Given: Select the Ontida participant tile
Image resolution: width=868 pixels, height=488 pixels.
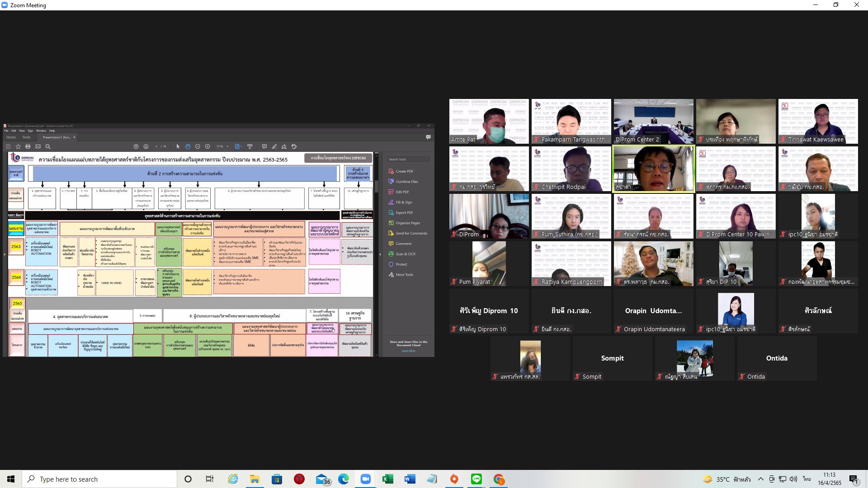Looking at the screenshot, I should point(777,358).
